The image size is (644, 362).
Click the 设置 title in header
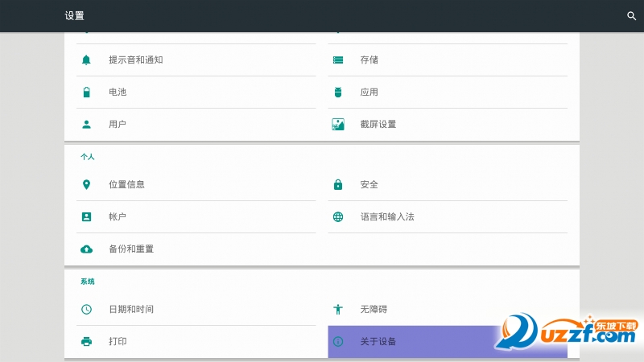pyautogui.click(x=74, y=16)
